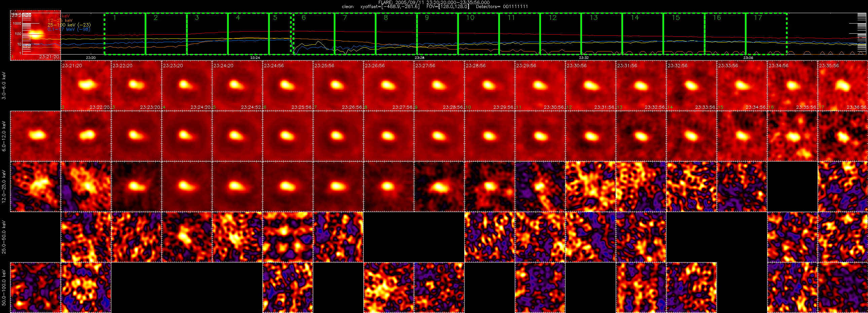Click the FLARE 2005/09/11 title text
The height and width of the screenshot is (313, 868).
(434, 2)
